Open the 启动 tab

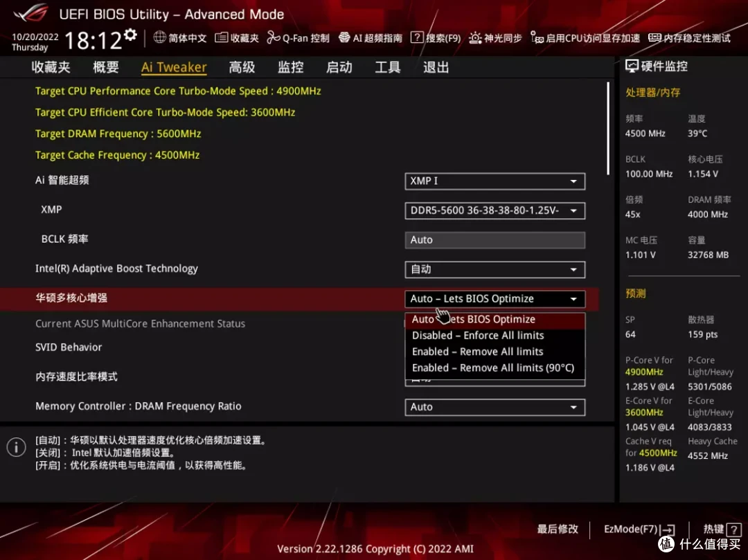coord(339,67)
